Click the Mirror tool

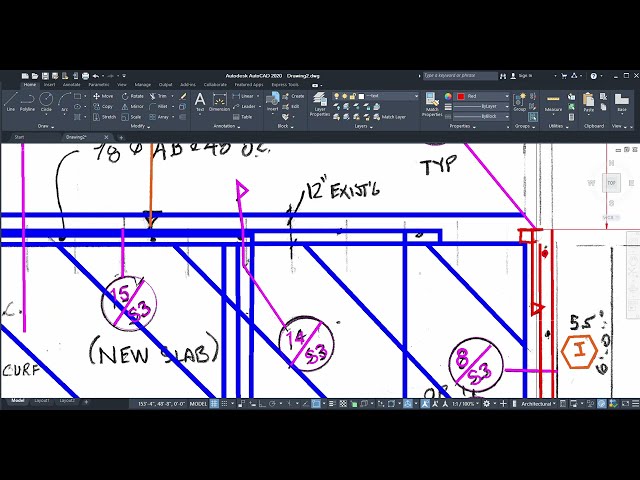point(133,107)
